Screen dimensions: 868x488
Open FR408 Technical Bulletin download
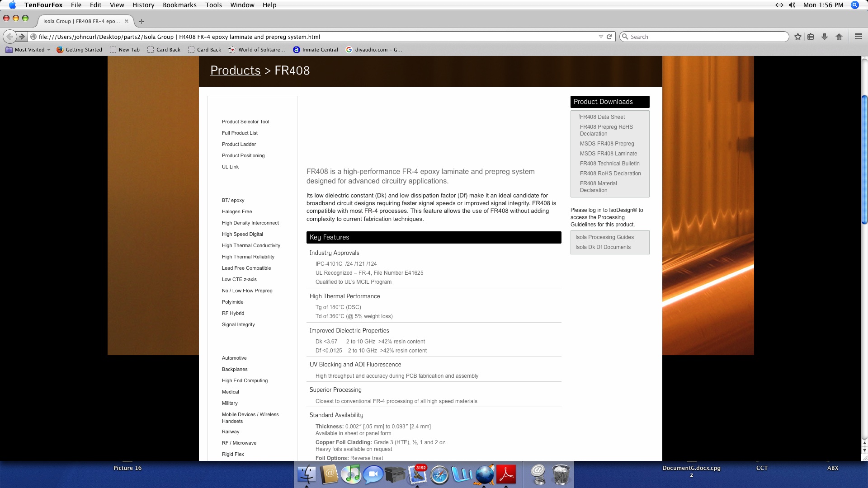pos(609,164)
